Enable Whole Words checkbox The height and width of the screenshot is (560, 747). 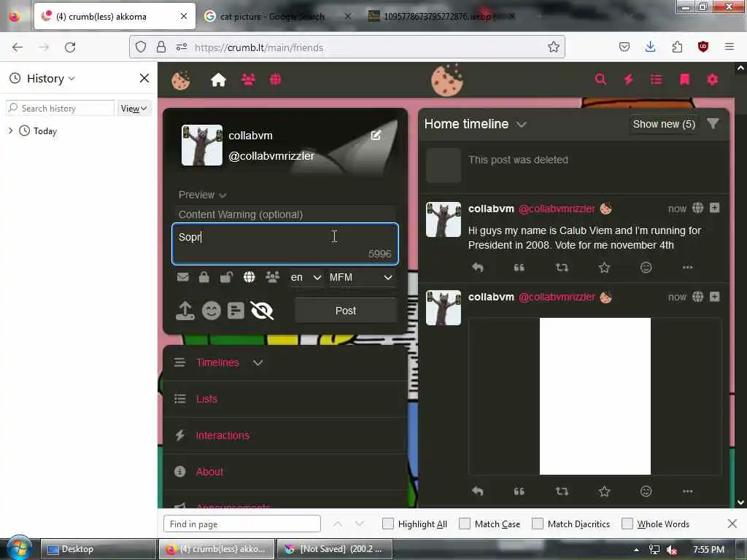[627, 524]
